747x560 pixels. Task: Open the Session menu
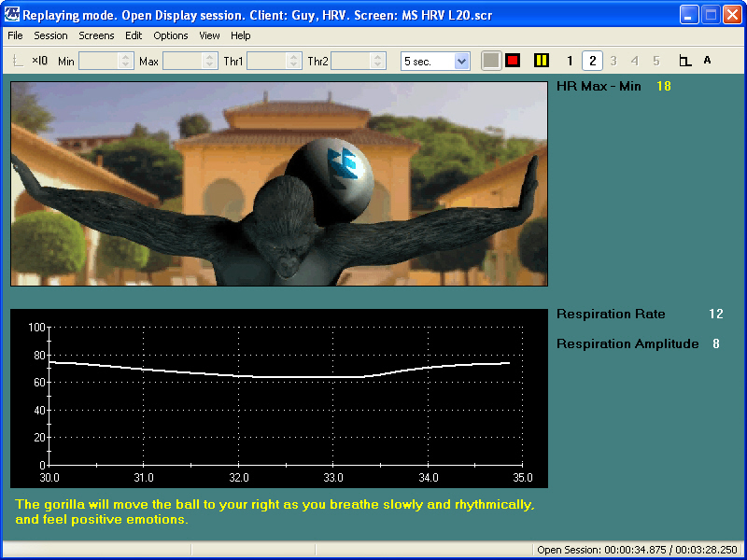[50, 35]
